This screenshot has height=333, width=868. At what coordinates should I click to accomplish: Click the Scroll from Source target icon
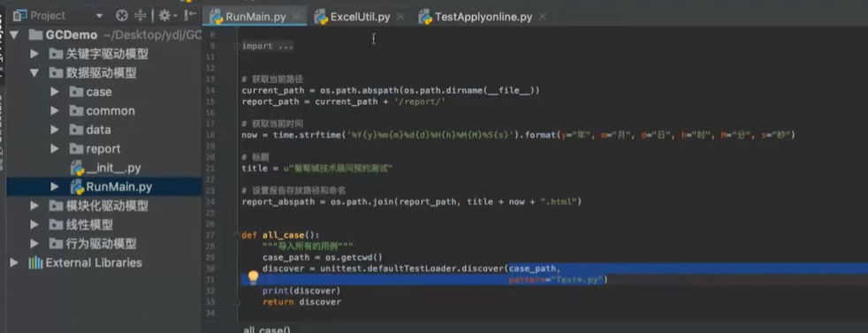click(x=122, y=16)
